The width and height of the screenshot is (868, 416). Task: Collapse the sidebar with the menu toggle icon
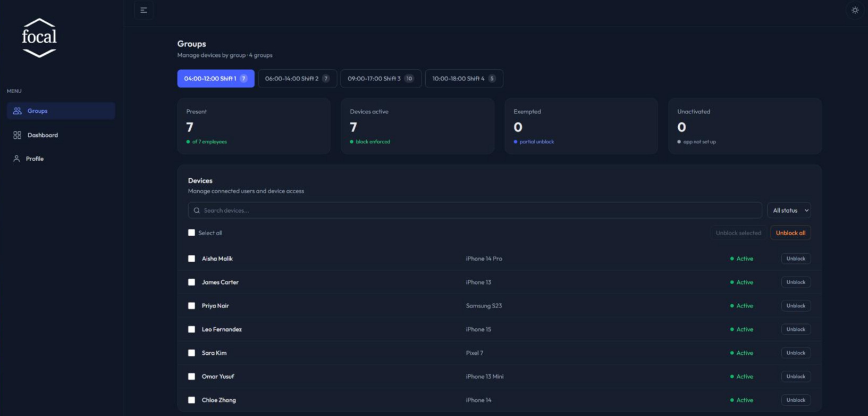click(144, 10)
